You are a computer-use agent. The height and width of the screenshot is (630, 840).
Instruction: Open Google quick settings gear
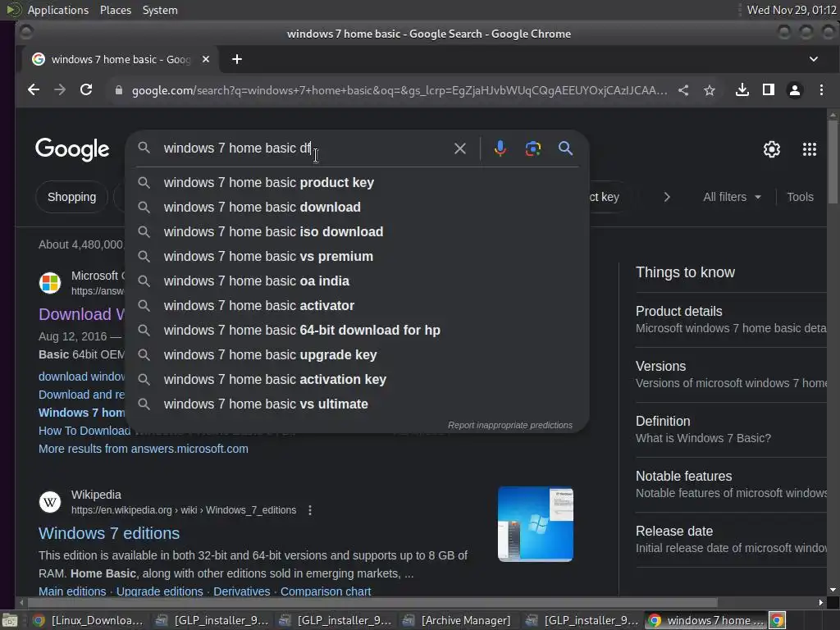tap(771, 149)
